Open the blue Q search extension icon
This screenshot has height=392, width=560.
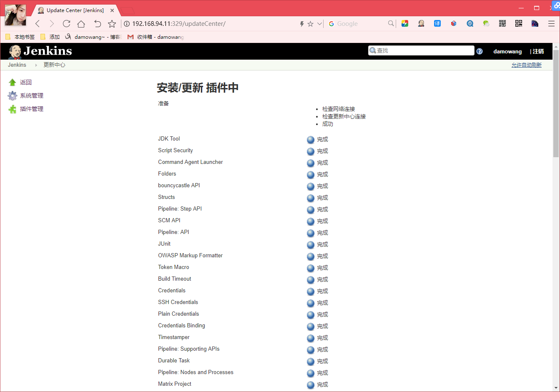pos(470,23)
